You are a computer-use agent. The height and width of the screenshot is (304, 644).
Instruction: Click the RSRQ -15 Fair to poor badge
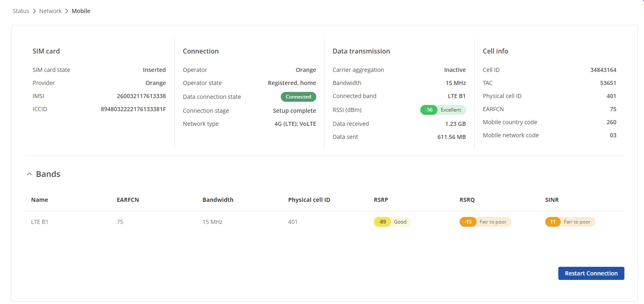(x=485, y=222)
